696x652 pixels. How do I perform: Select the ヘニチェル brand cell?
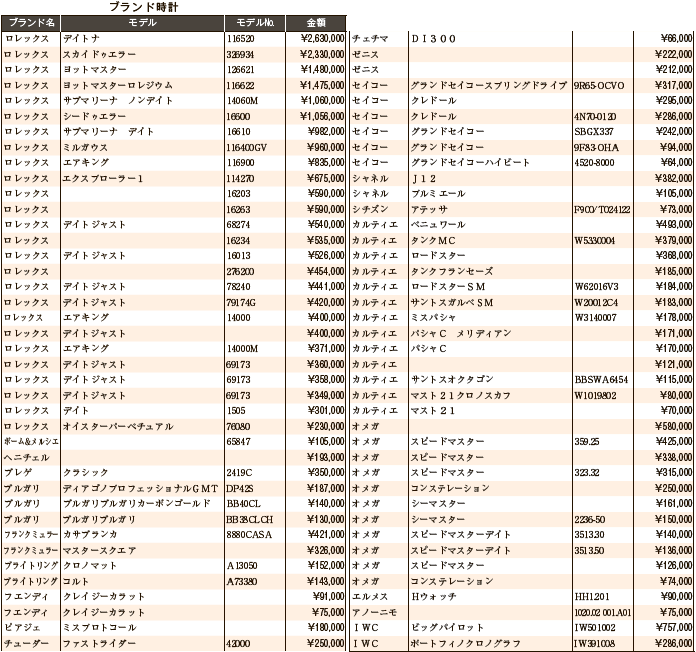26,457
